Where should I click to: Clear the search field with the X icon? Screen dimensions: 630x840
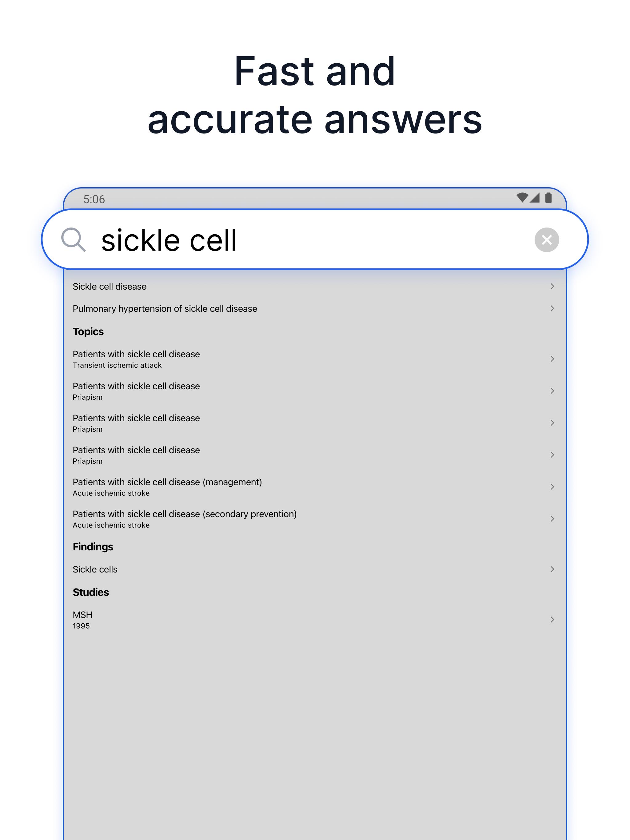tap(546, 240)
